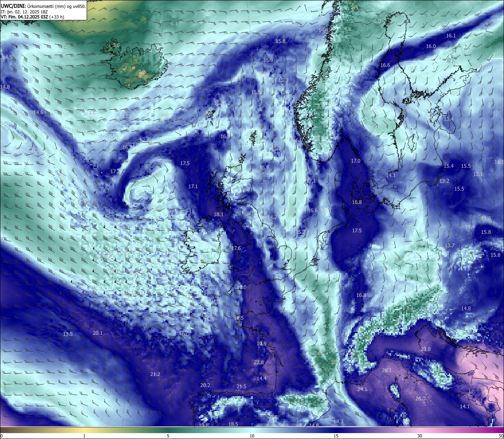Click the VT valid time 03Z (+33 h) line
This screenshot has height=439, width=504.
click(32, 17)
